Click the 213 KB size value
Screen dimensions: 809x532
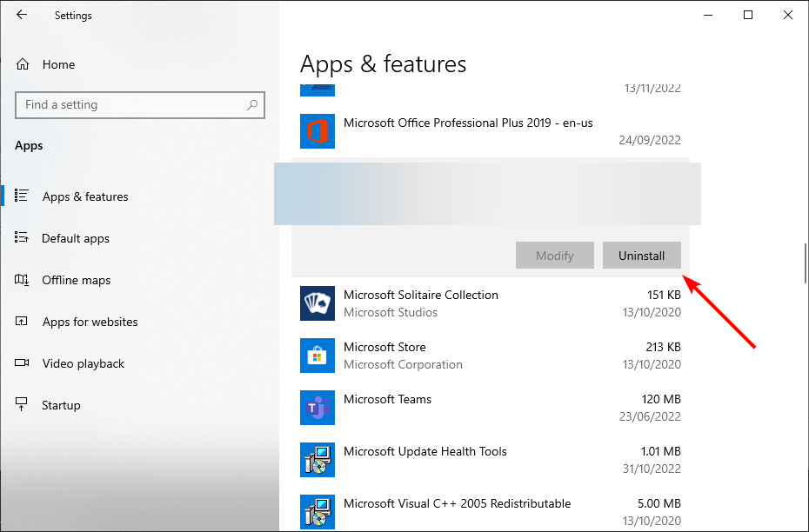tap(663, 347)
